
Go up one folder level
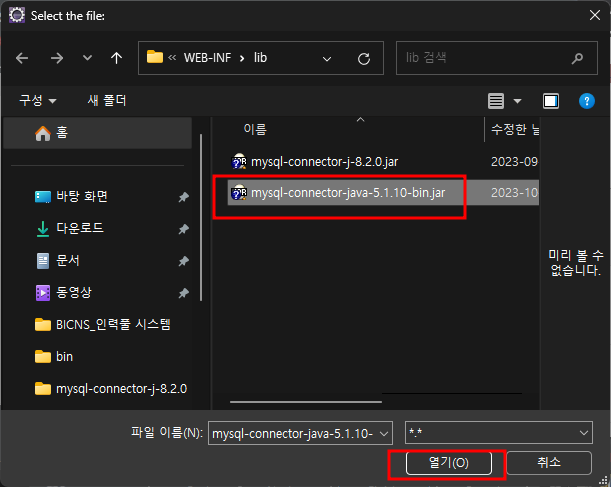point(116,58)
